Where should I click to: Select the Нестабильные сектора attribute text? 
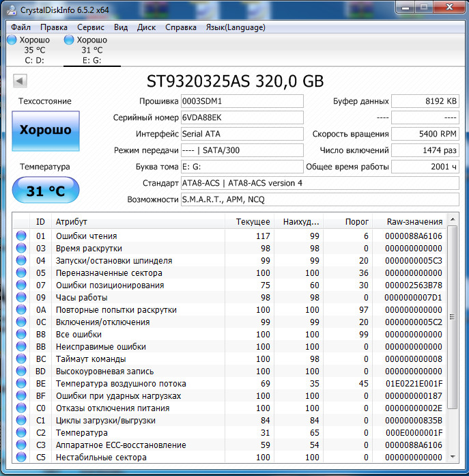101,457
